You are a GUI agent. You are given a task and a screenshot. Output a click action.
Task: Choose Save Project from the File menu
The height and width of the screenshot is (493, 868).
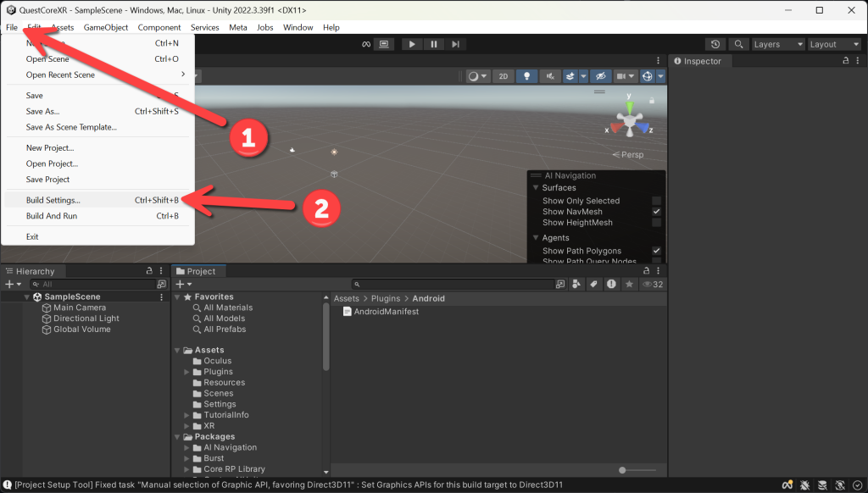[x=99, y=180]
